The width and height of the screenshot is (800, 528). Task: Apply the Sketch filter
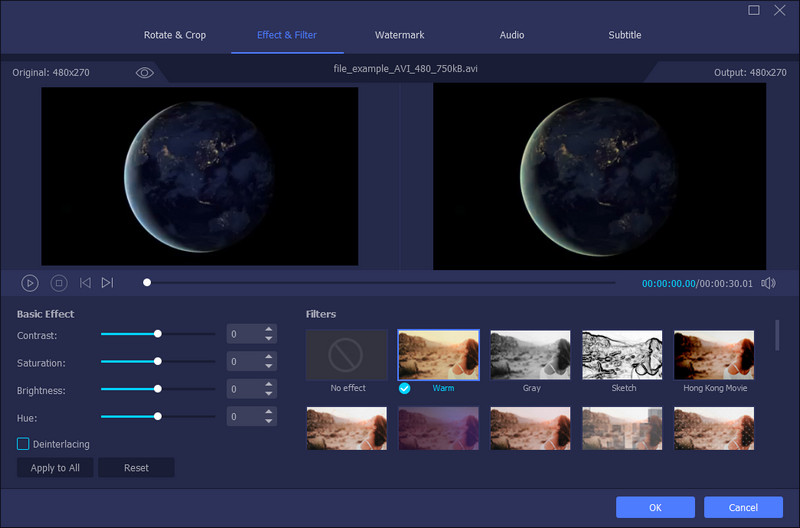click(x=622, y=355)
